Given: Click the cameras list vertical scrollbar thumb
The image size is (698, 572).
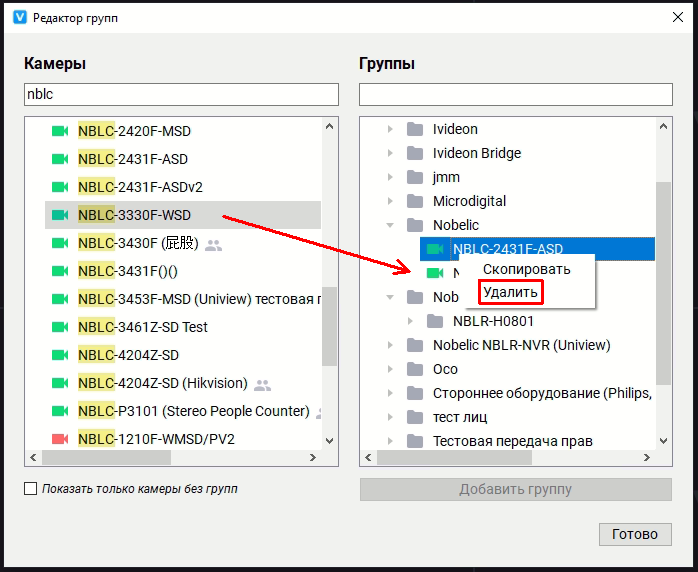Looking at the screenshot, I should point(329,327).
